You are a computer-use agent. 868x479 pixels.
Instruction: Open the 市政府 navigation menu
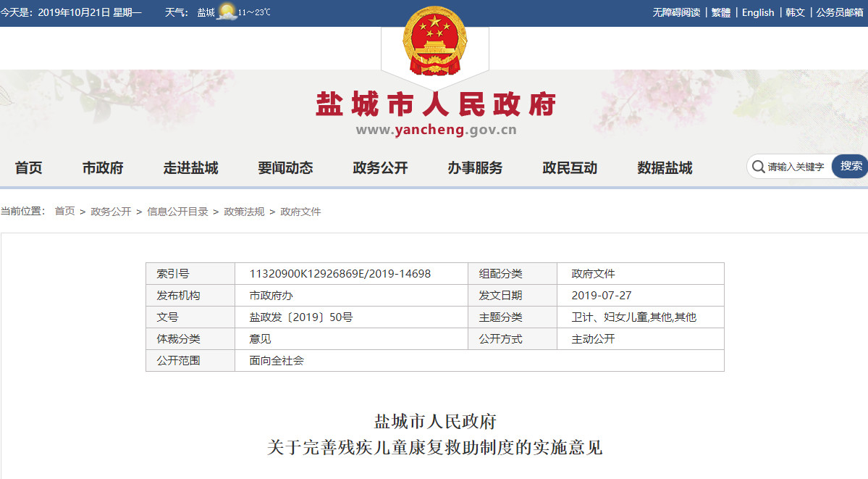pyautogui.click(x=103, y=168)
